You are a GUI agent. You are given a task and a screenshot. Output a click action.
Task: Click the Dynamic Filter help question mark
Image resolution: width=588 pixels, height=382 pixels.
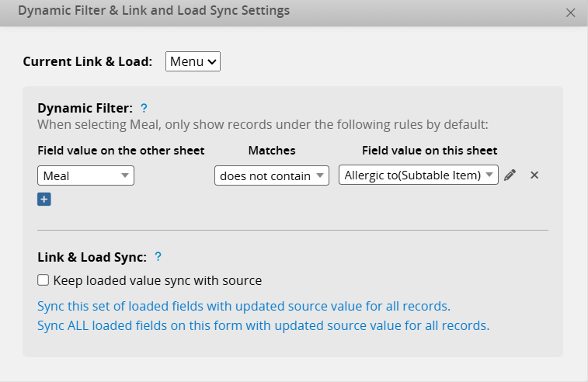tap(144, 108)
